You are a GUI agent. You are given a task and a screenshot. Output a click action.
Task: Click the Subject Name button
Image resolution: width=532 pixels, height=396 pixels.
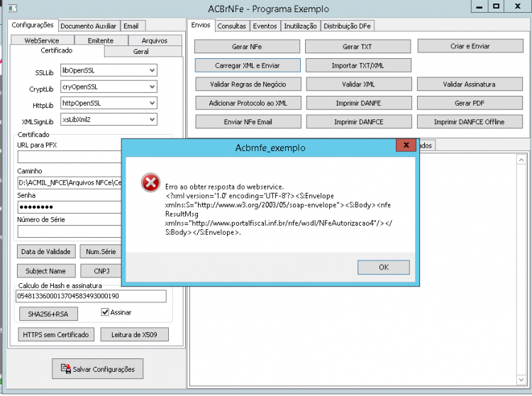(46, 271)
